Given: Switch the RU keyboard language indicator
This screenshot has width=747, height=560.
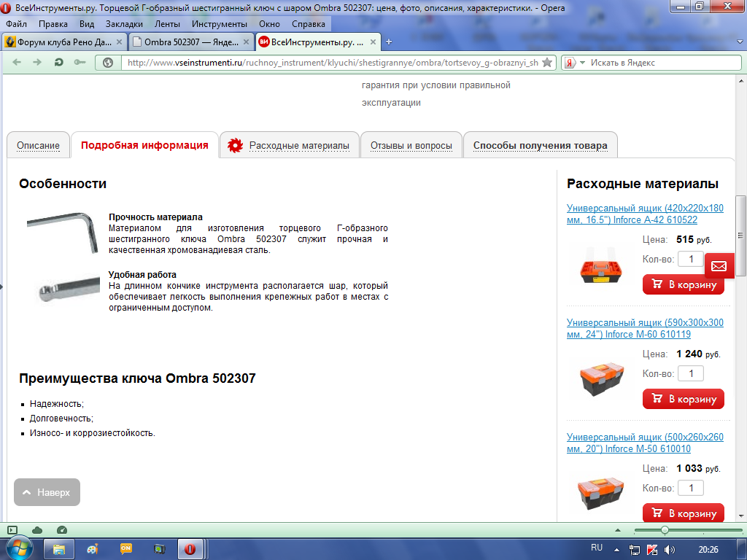Looking at the screenshot, I should pyautogui.click(x=597, y=548).
